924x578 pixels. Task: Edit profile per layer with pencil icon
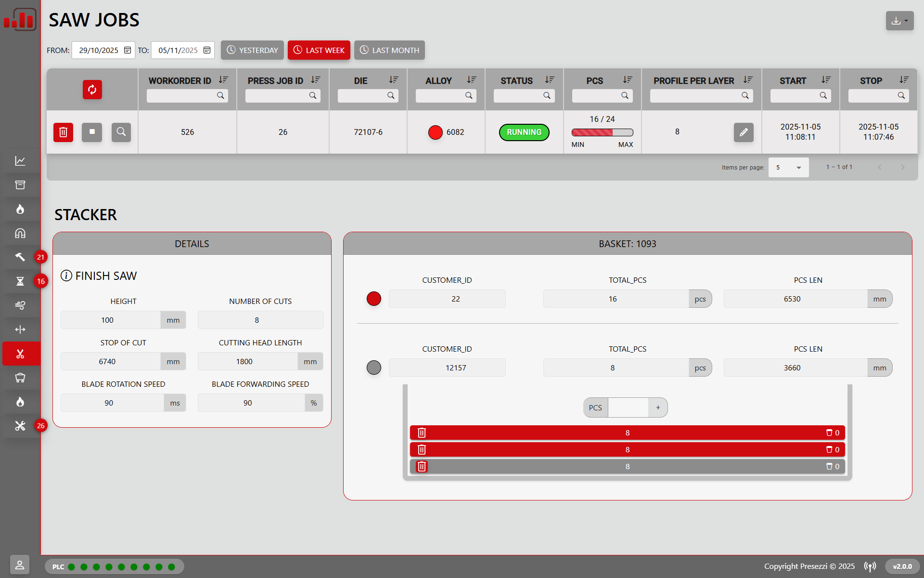pyautogui.click(x=743, y=132)
